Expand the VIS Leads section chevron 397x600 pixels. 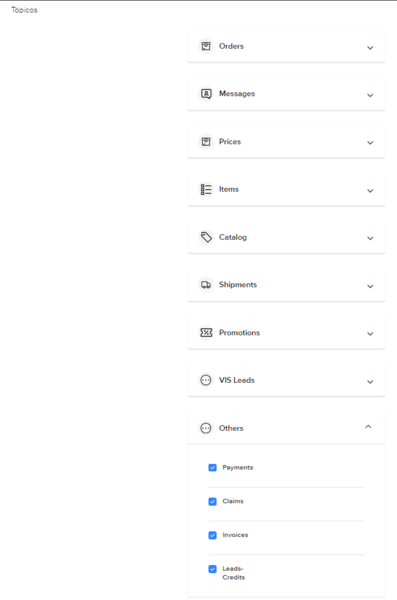(x=370, y=382)
